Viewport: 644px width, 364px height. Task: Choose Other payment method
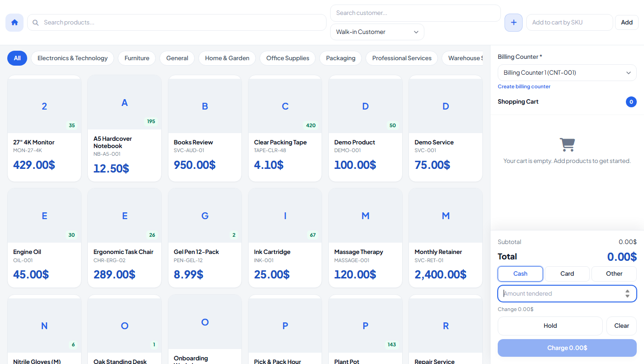pos(614,273)
